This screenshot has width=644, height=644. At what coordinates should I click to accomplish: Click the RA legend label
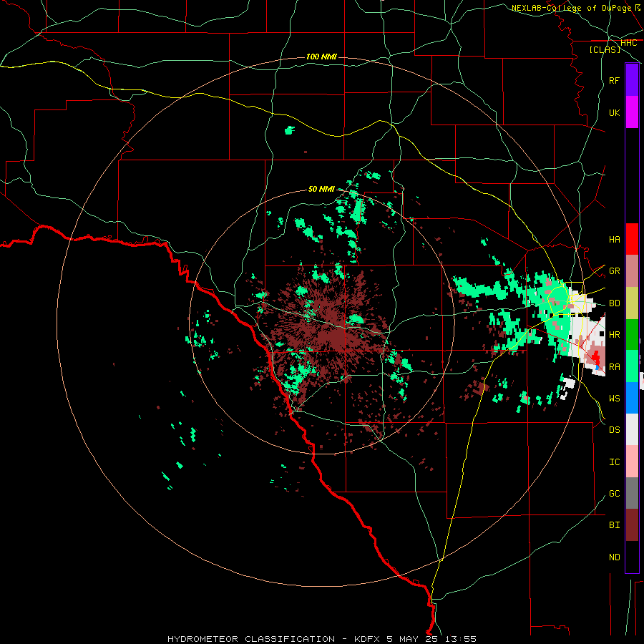click(614, 367)
